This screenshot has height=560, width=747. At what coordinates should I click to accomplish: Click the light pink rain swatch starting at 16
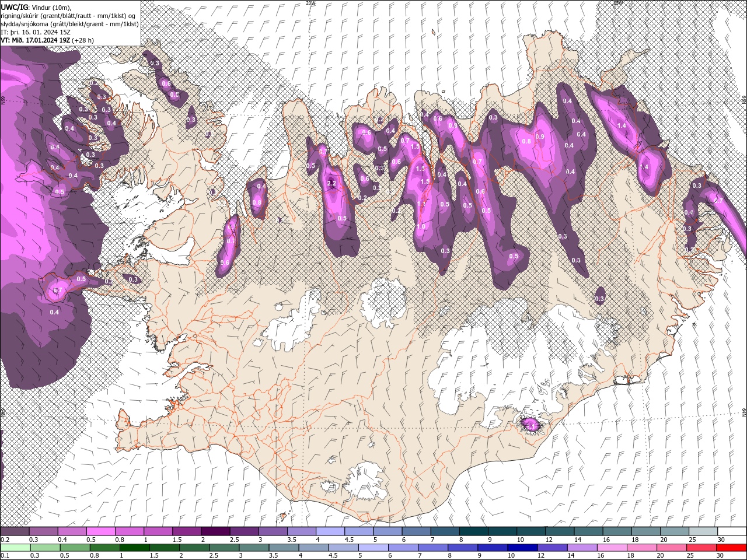(x=611, y=548)
